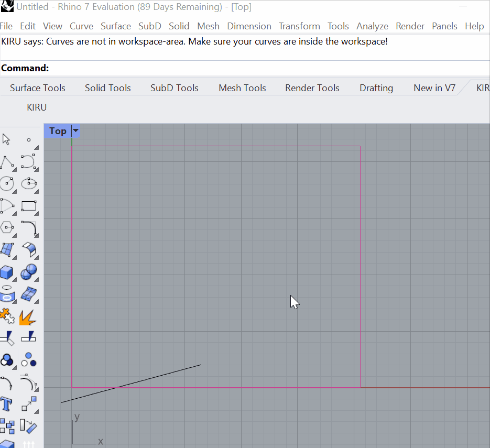This screenshot has height=448, width=490.
Task: Open the Top viewport dropdown arrow
Action: 75,130
